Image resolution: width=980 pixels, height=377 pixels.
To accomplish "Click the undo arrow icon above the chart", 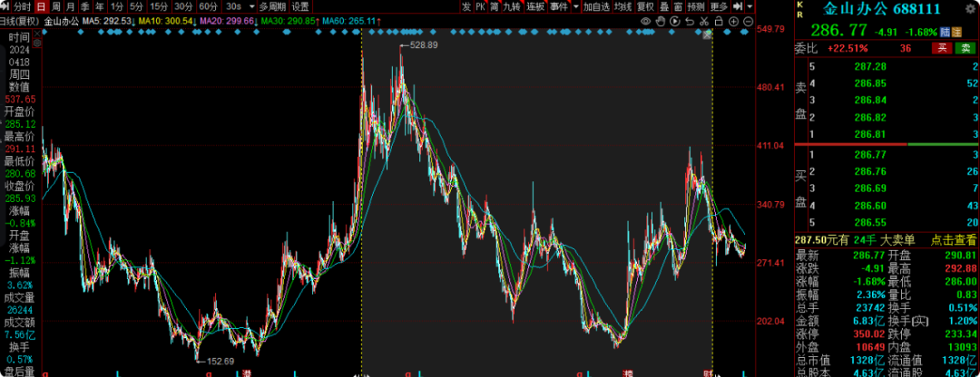I will [x=690, y=21].
